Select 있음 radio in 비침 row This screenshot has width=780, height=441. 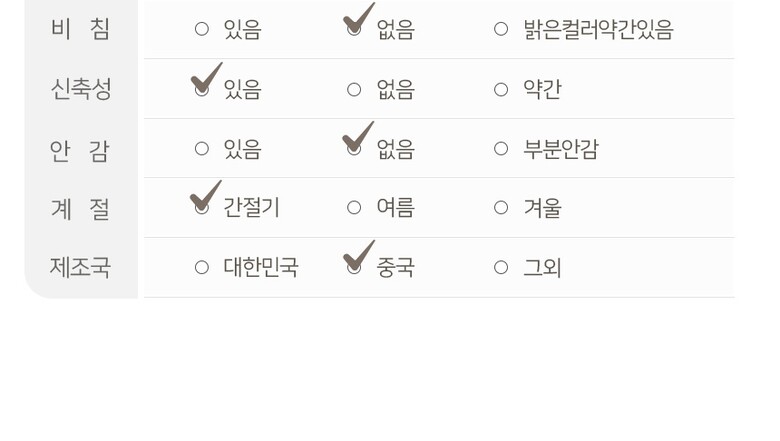[x=202, y=29]
